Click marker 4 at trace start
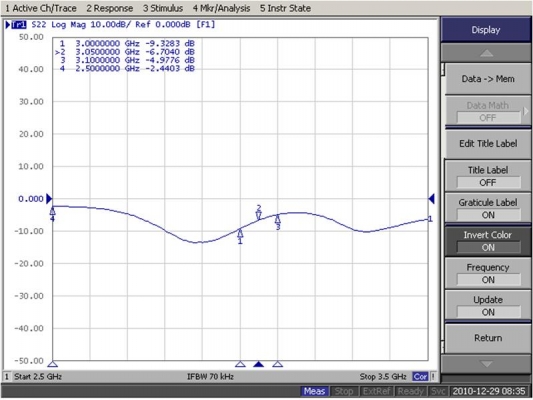Viewport: 533px width, 400px height. [x=52, y=211]
